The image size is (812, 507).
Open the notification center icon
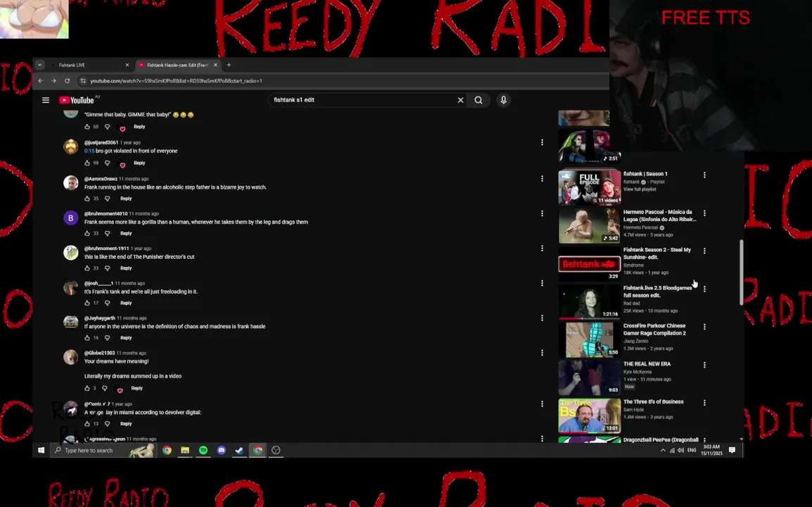(732, 450)
